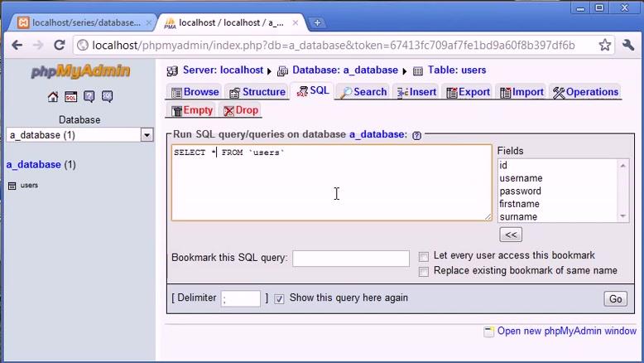Click the Go button
Screen dimensions: 644x363
coord(615,299)
